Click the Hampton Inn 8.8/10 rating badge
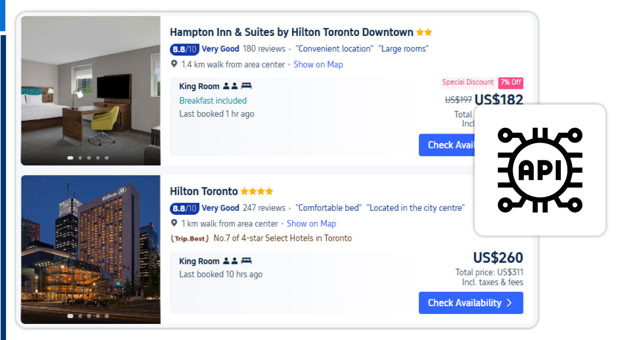This screenshot has height=340, width=644. 184,49
